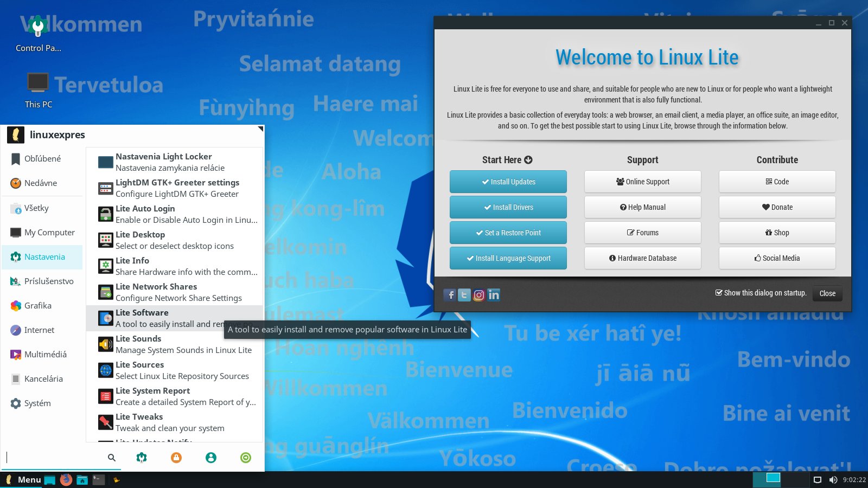Open Hardware Database
This screenshot has height=488, width=868.
(643, 258)
